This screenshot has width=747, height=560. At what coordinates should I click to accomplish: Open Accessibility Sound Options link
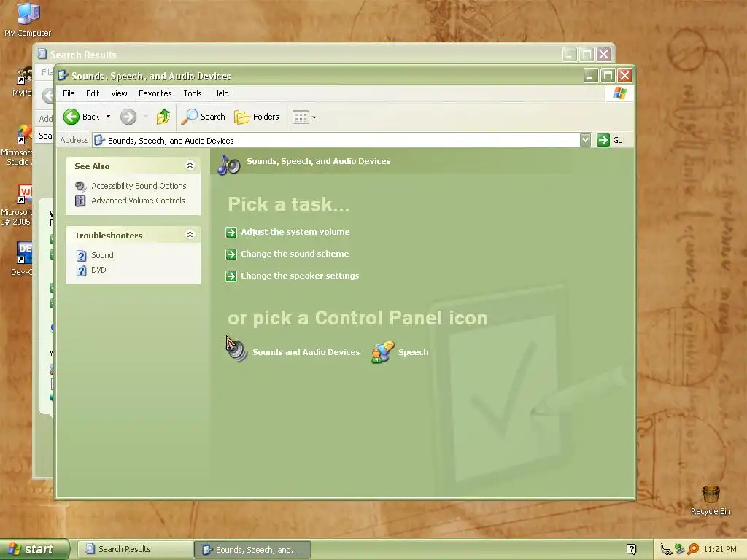click(x=139, y=186)
